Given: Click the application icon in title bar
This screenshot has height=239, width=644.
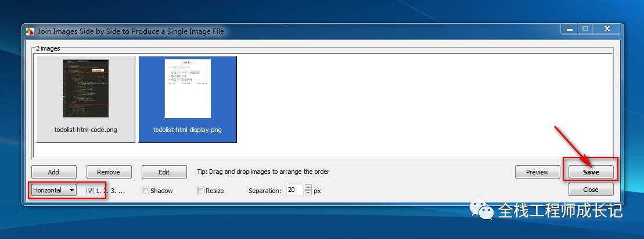Looking at the screenshot, I should point(30,31).
